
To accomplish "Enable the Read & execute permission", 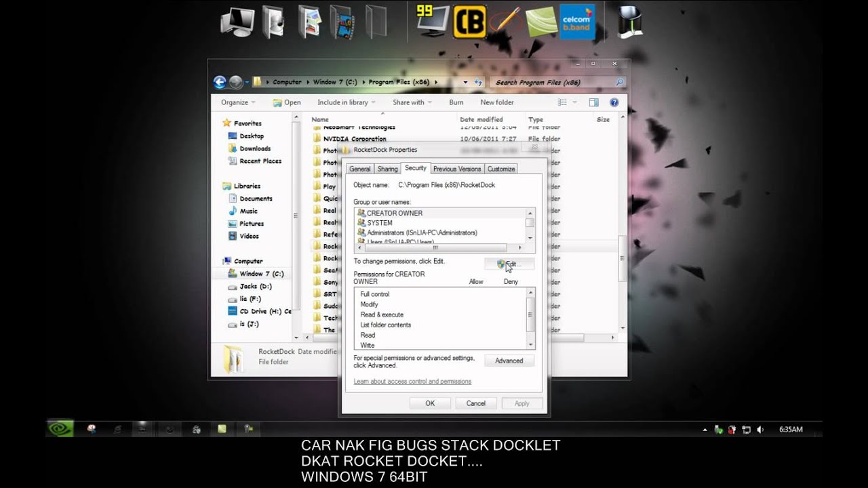I will point(477,314).
